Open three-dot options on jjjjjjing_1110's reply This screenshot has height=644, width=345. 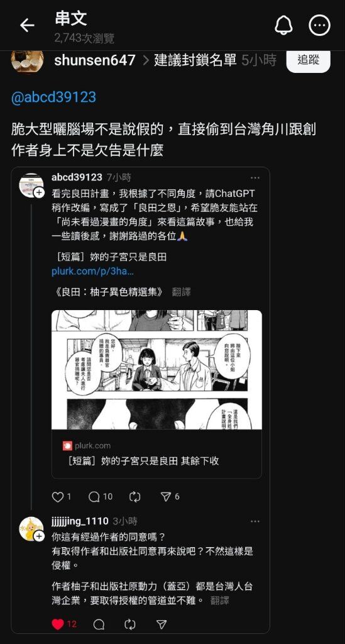pyautogui.click(x=255, y=521)
